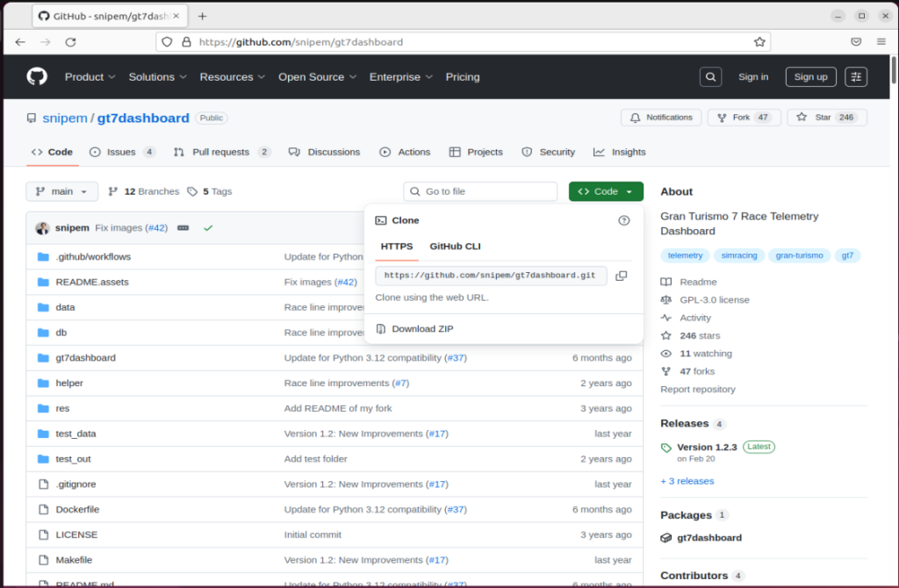Open the main branch selector dropdown
Image resolution: width=899 pixels, height=588 pixels.
point(62,191)
